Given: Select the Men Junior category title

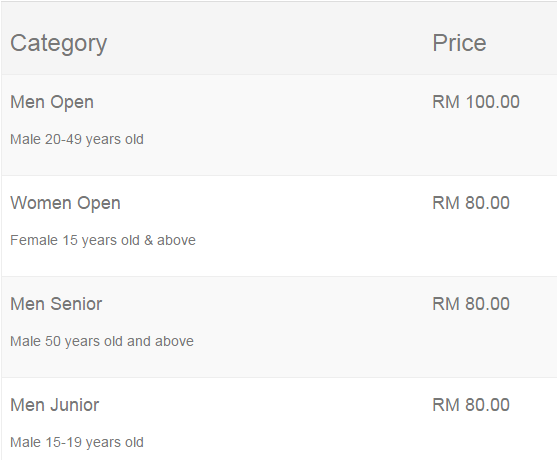Looking at the screenshot, I should (55, 405).
